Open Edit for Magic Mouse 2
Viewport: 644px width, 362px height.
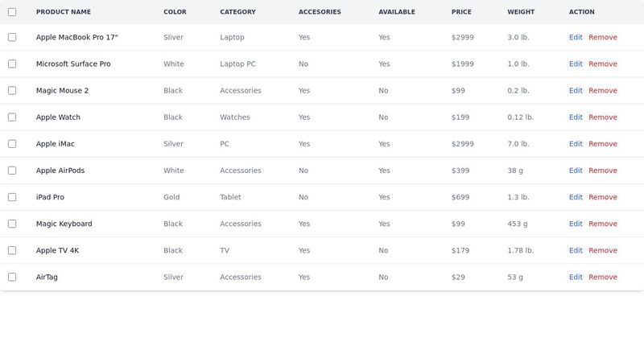[576, 90]
